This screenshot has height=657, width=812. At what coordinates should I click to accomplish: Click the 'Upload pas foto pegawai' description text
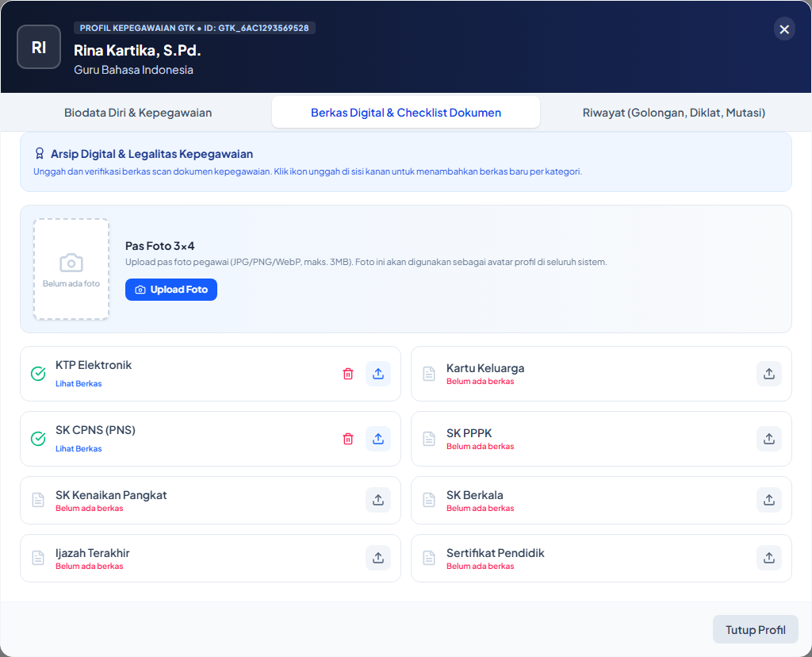(x=366, y=262)
